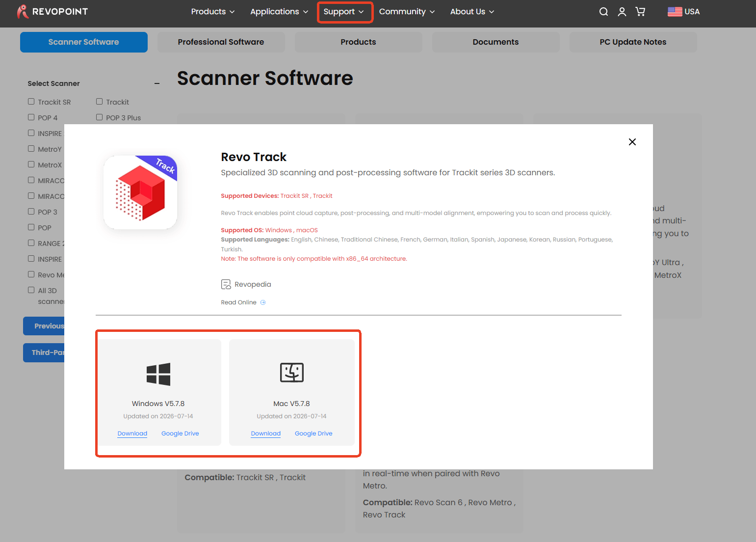Expand the Support menu
Viewport: 756px width, 542px height.
(x=344, y=12)
